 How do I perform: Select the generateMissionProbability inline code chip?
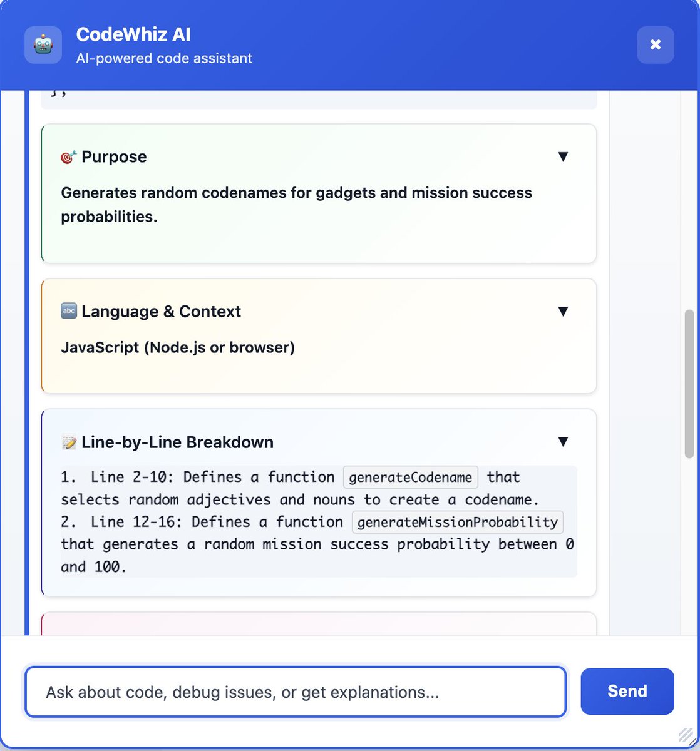tap(458, 522)
